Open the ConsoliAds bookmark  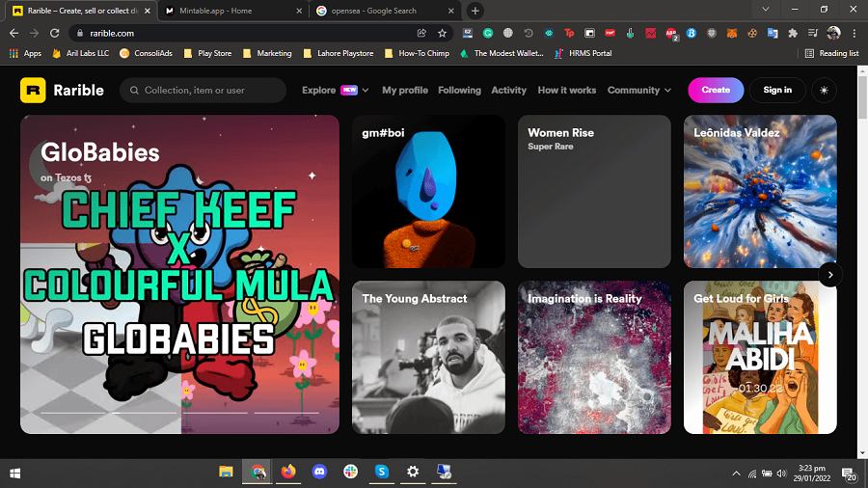tap(147, 53)
